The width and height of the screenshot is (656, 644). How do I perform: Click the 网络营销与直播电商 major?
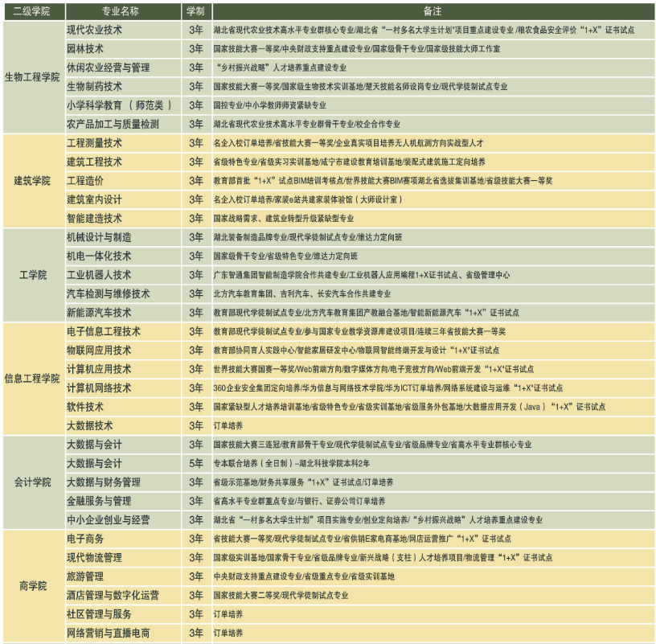pos(108,633)
